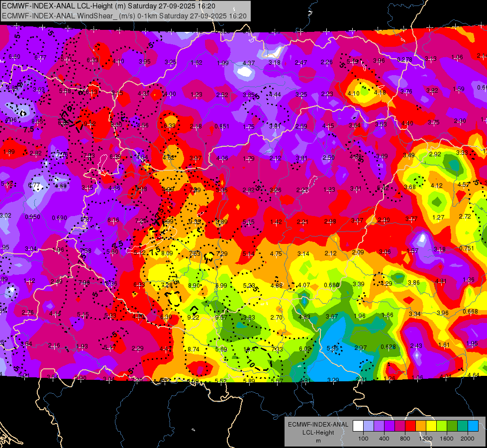Click the wind shear value 6.60
The width and height of the screenshot is (487, 448).
(x=14, y=57)
